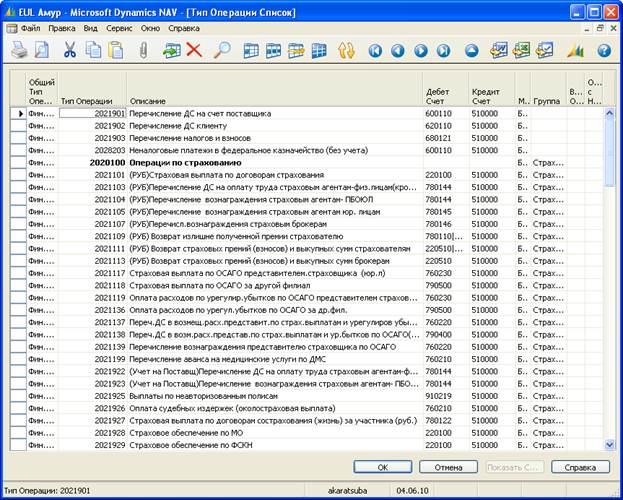Viewport: 623px width, 500px height.
Task: Click the red Delete X icon
Action: [x=193, y=50]
